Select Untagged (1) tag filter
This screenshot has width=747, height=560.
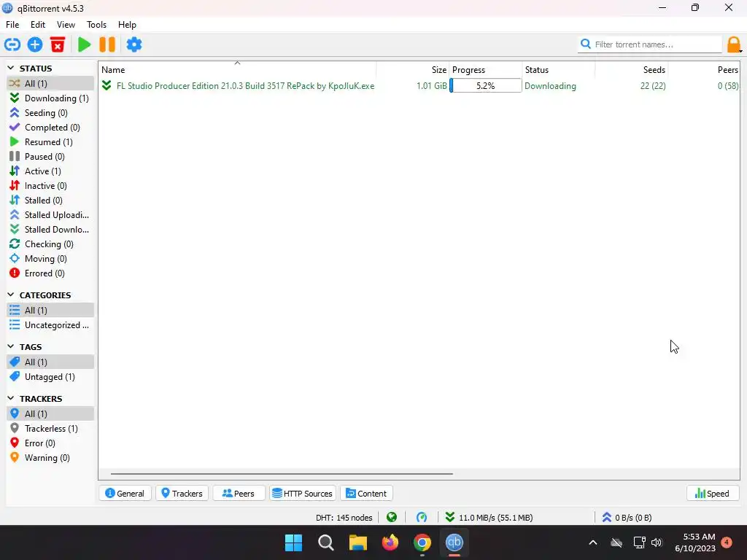tap(50, 377)
